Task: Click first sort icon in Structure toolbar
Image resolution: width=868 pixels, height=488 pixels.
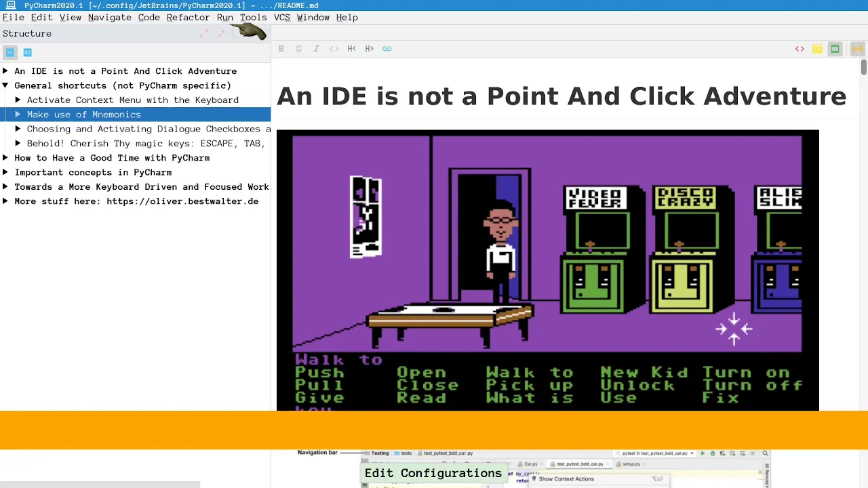Action: click(9, 52)
